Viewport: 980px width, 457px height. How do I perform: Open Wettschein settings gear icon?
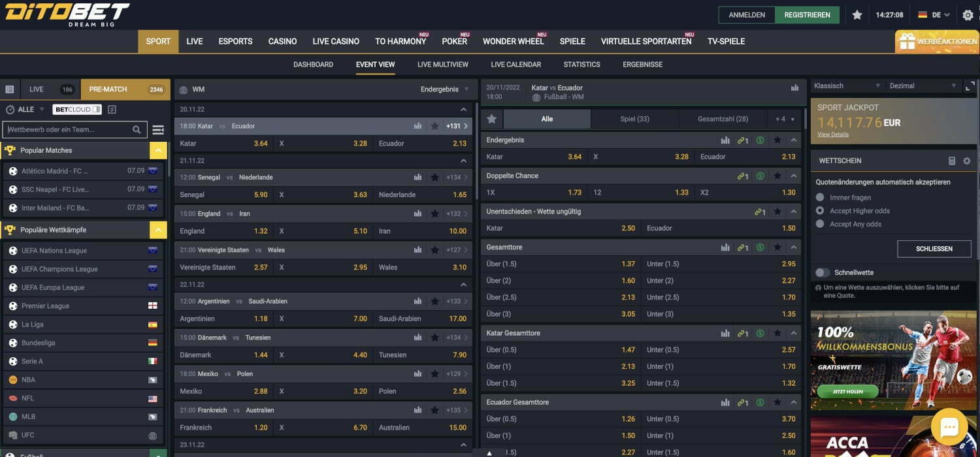click(x=967, y=161)
